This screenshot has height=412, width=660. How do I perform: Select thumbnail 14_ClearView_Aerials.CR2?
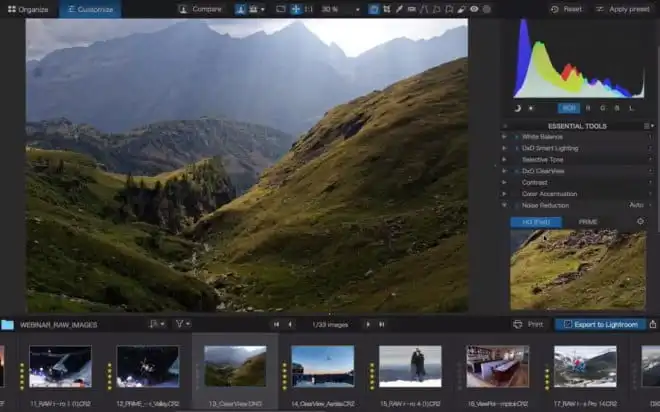click(x=323, y=366)
